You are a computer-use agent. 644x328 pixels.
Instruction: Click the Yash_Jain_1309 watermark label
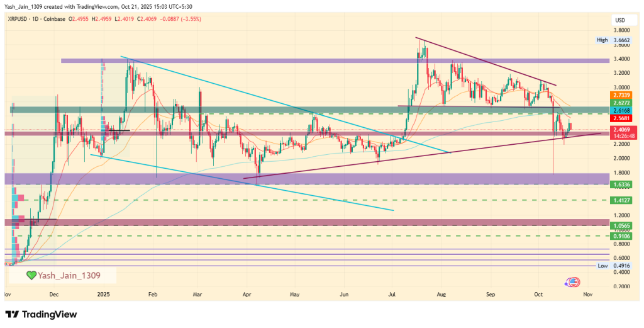(68, 275)
